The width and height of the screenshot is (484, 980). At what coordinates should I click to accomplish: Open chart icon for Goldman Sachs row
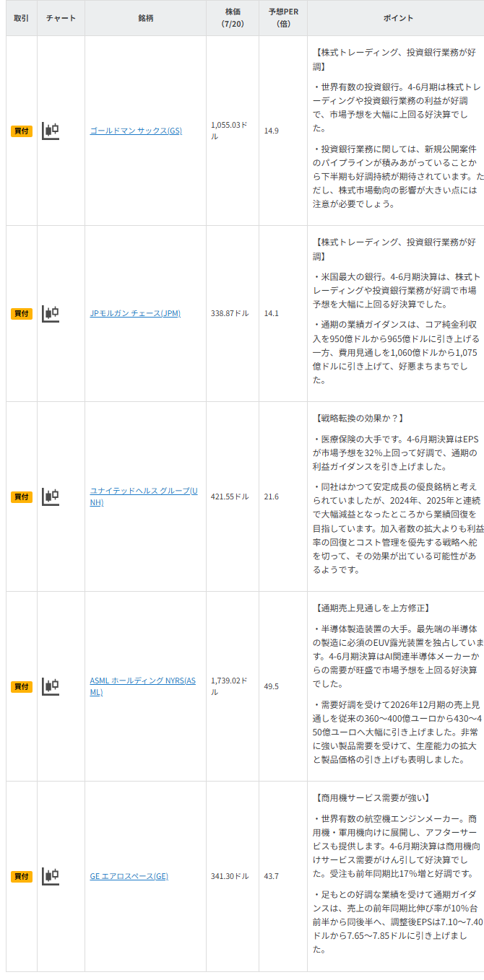pos(51,131)
